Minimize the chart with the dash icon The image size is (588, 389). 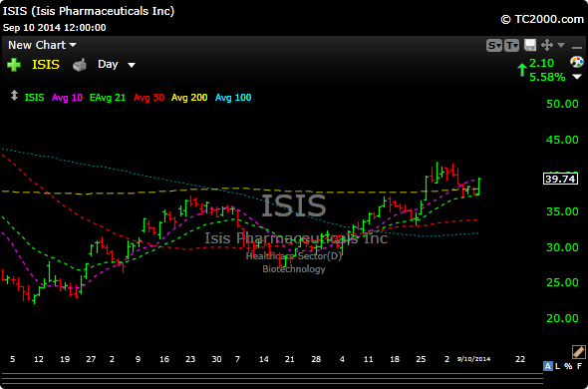pyautogui.click(x=577, y=47)
